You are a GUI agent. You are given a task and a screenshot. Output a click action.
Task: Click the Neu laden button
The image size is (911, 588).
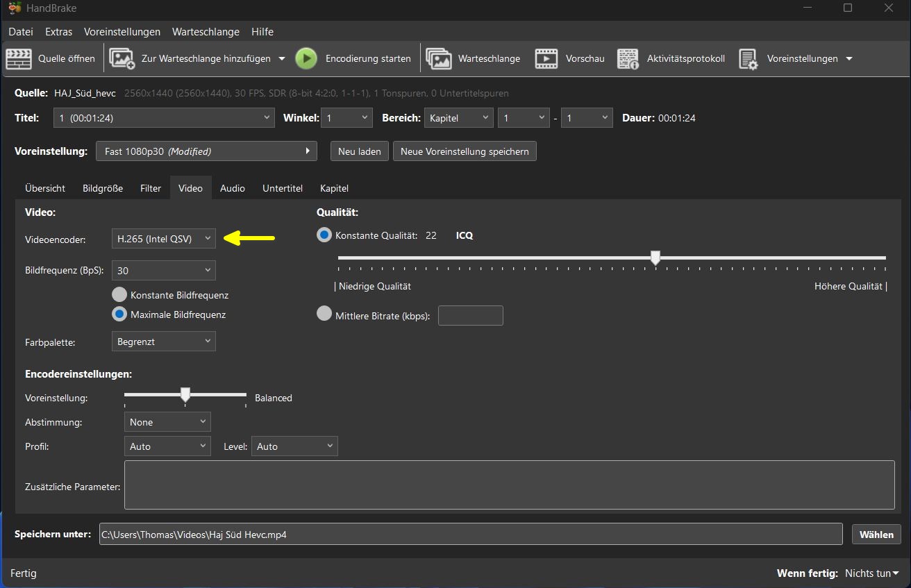360,151
